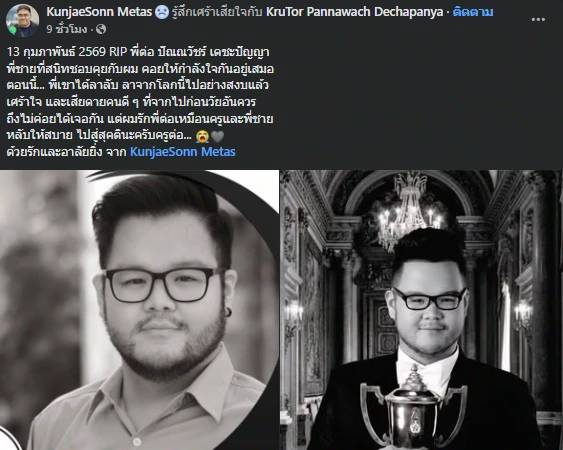This screenshot has height=450, width=563.
Task: Open the poster's round profile avatar
Action: [22, 20]
